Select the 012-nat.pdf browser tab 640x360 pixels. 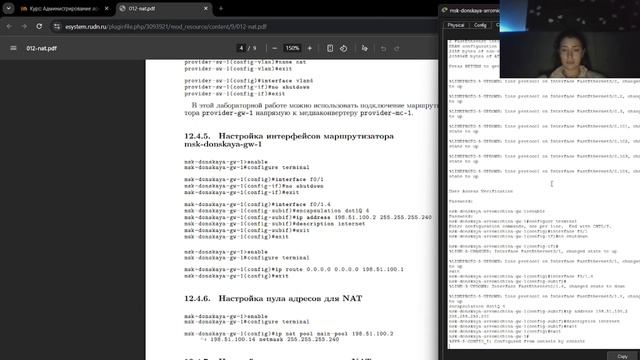point(164,9)
